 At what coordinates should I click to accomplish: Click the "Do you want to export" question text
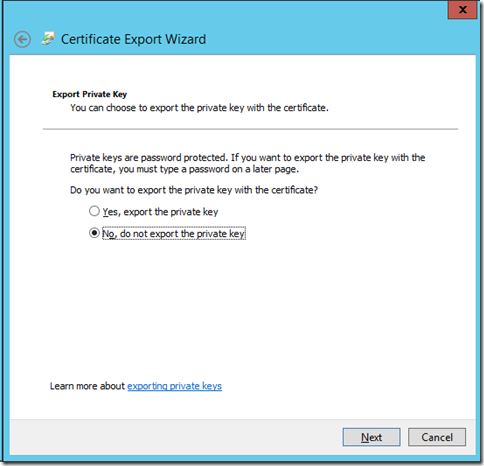[x=194, y=190]
